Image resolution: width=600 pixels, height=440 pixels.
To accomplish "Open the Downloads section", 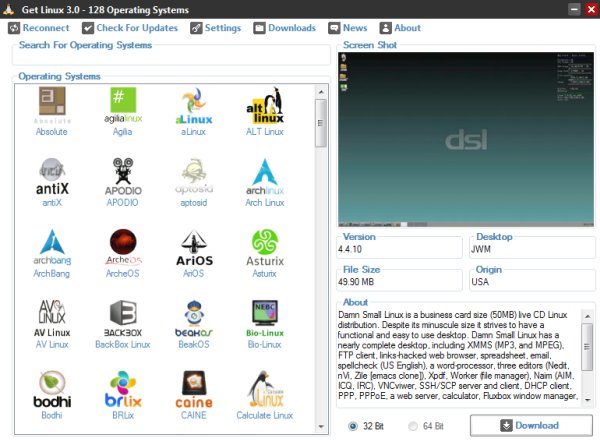I will [285, 28].
